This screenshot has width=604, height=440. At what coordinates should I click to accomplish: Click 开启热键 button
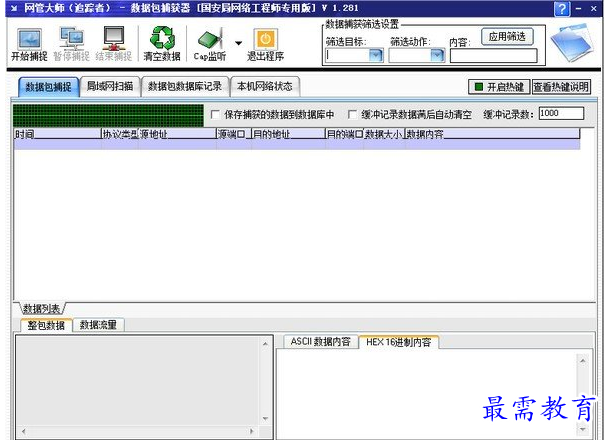click(499, 87)
